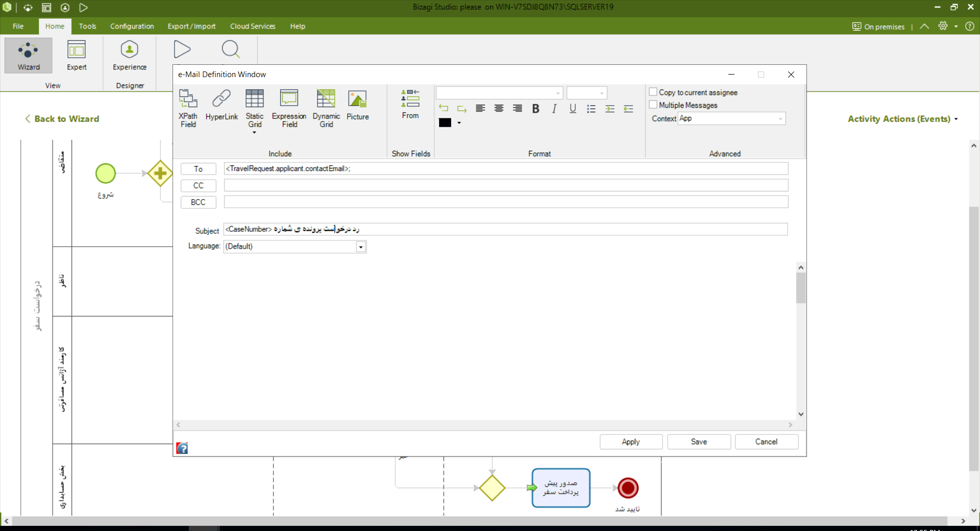
Task: Click the email body horizontal scrollbar right arrow
Action: [790, 425]
